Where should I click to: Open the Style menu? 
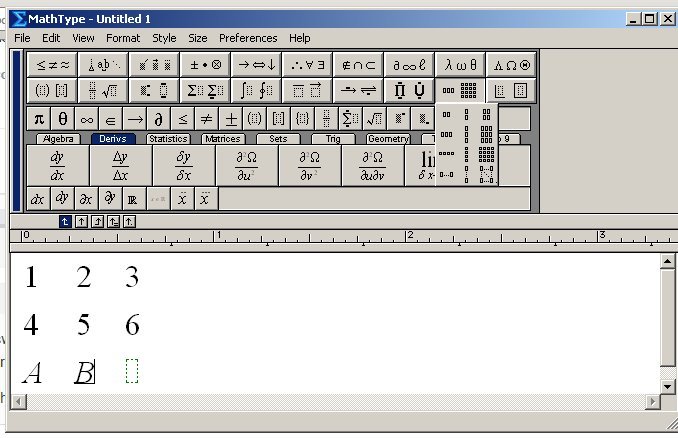click(164, 38)
